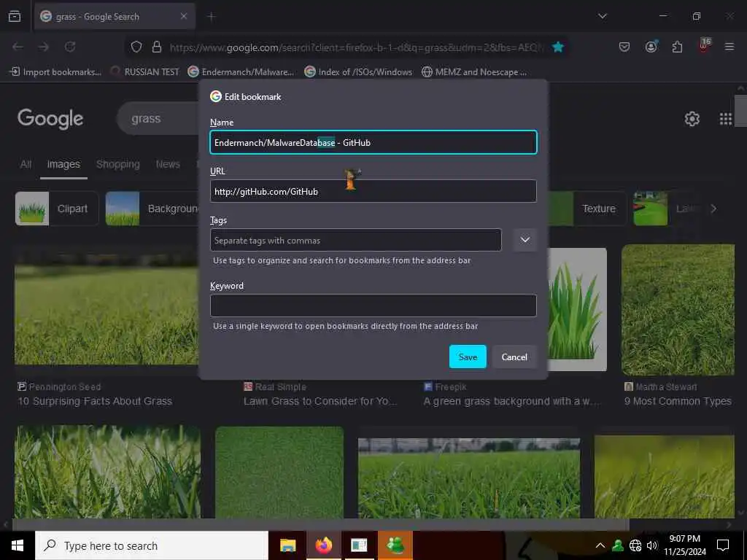Click the filter chips next arrow

[713, 209]
